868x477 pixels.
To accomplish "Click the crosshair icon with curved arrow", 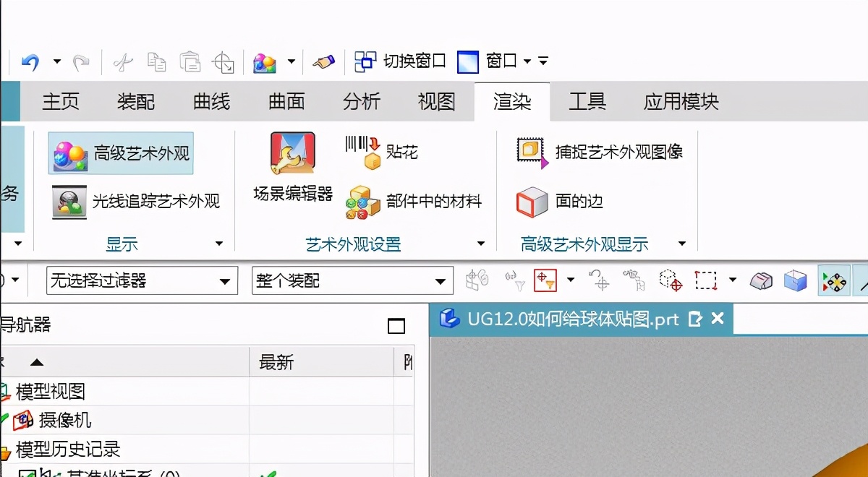I will click(599, 280).
